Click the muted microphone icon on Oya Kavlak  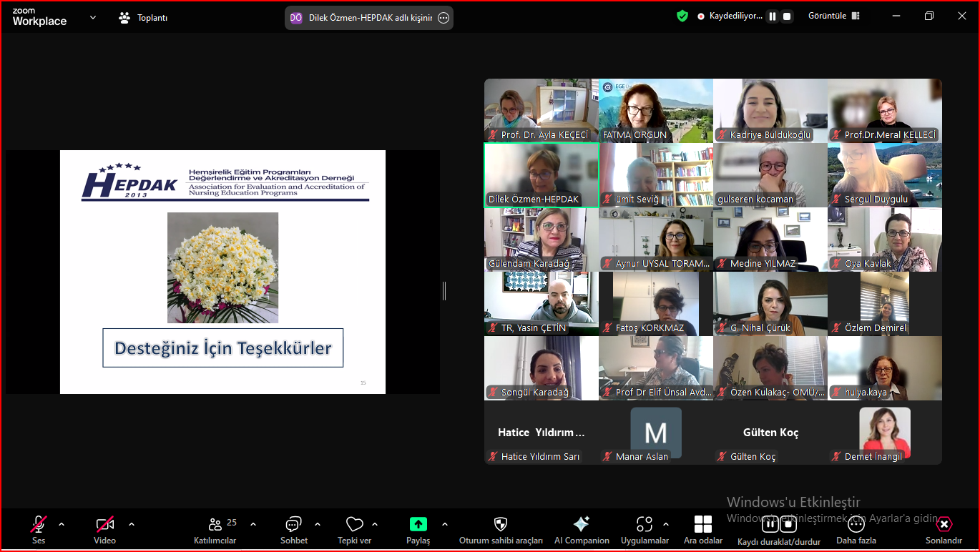pos(836,264)
